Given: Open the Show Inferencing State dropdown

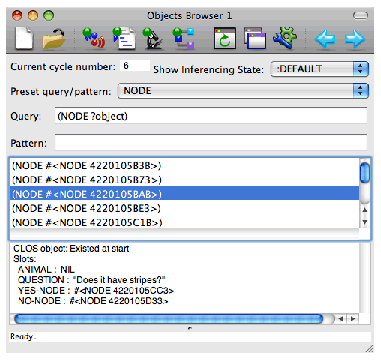Looking at the screenshot, I should click(319, 69).
